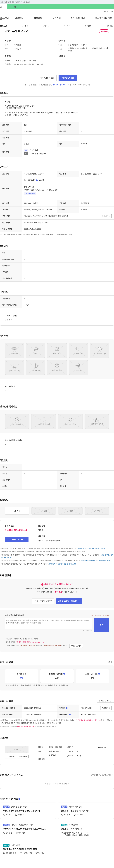Click the 식사제공 welfare icon
The width and height of the screenshot is (114, 868).
click(x=78, y=368)
